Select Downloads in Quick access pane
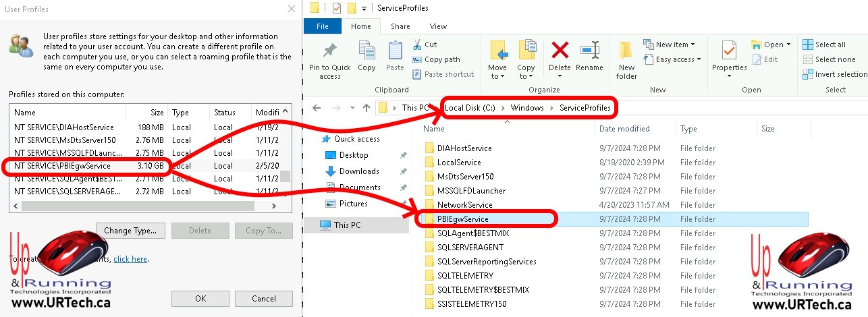 359,171
